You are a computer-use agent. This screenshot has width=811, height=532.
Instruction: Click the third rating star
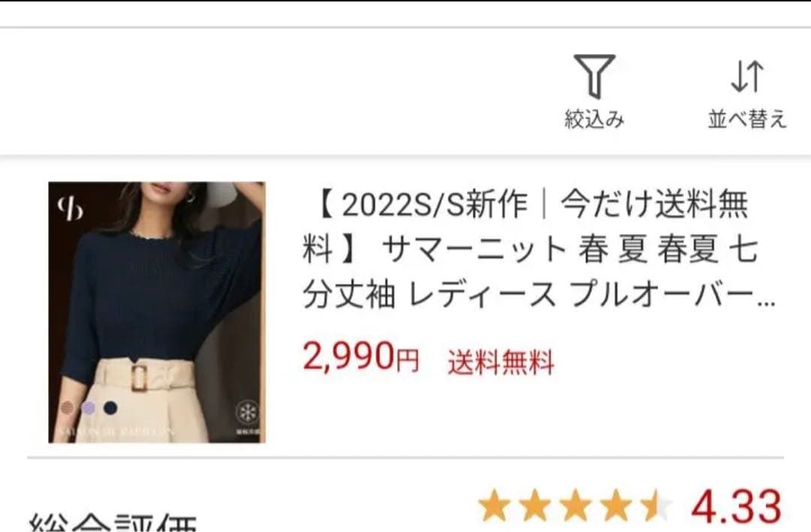[576, 505]
